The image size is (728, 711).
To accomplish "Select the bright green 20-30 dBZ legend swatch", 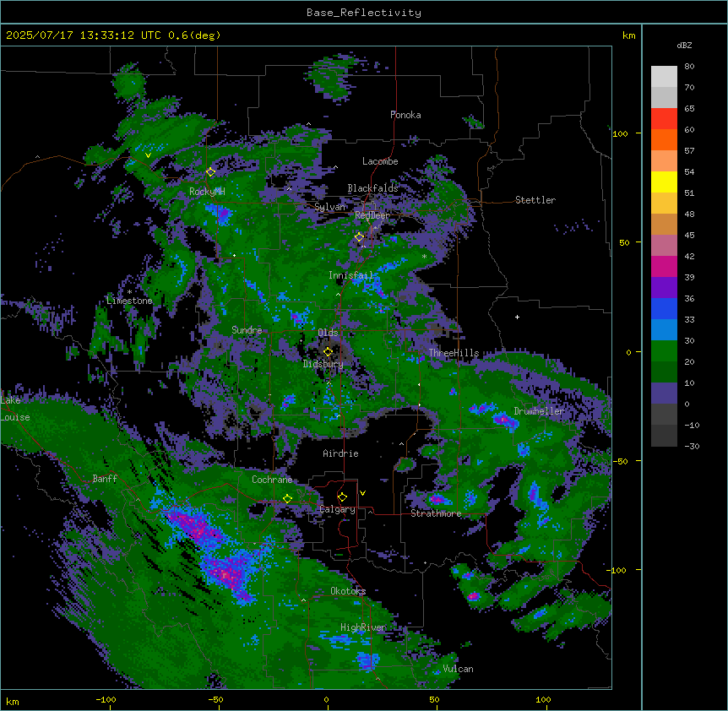I will pos(664,351).
